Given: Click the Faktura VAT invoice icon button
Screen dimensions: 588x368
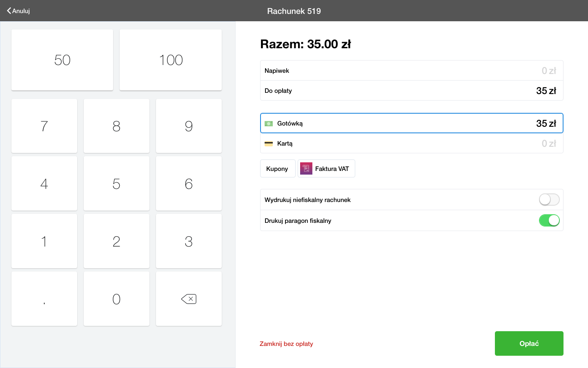Looking at the screenshot, I should 306,168.
